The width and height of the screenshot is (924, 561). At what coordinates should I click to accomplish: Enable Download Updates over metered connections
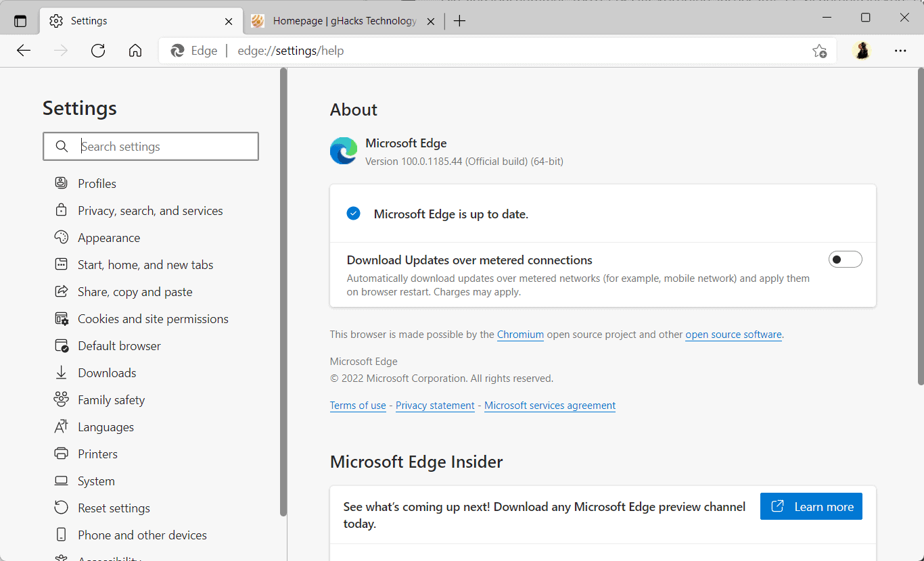click(845, 259)
